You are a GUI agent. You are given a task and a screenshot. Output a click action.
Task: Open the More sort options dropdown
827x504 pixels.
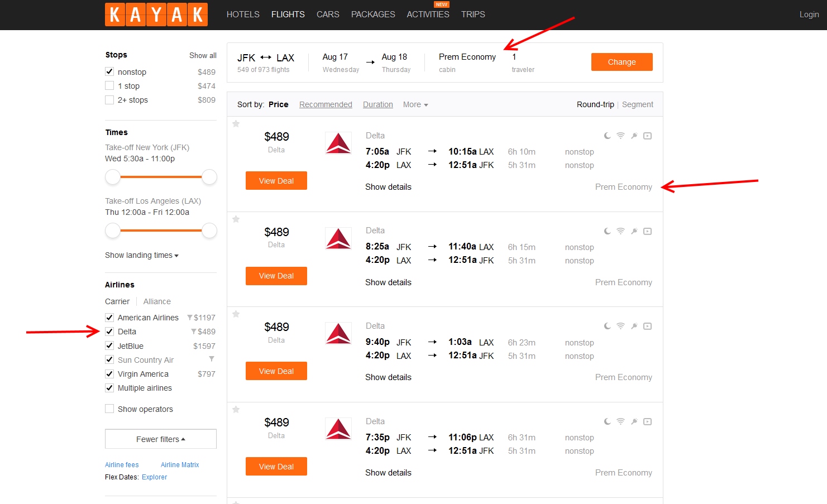click(x=415, y=104)
